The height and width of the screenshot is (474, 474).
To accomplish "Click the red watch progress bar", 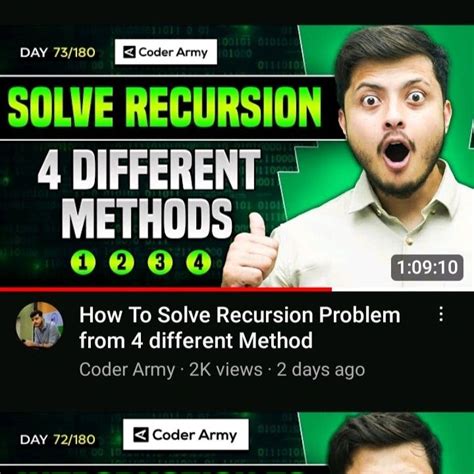I will 166,289.
